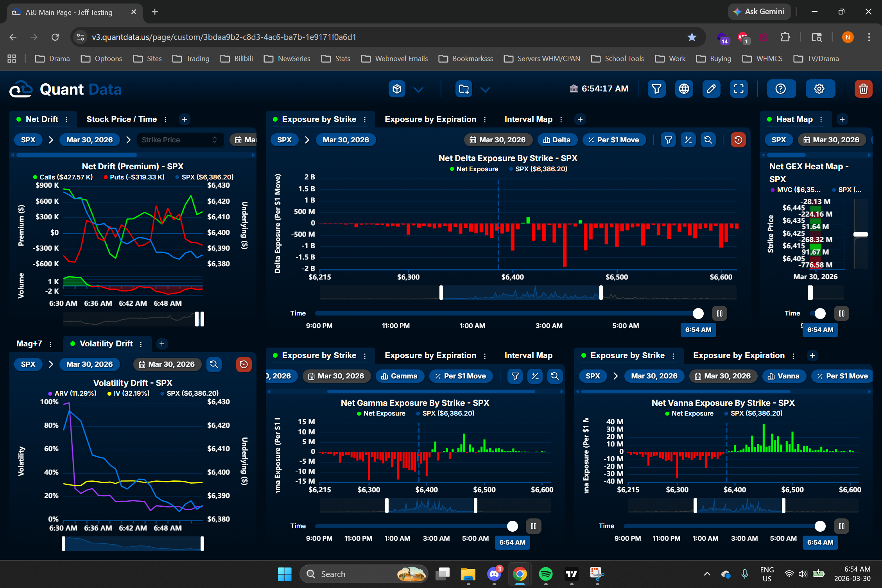The height and width of the screenshot is (588, 882).
Task: Click the red trash delete icon
Action: tap(863, 89)
